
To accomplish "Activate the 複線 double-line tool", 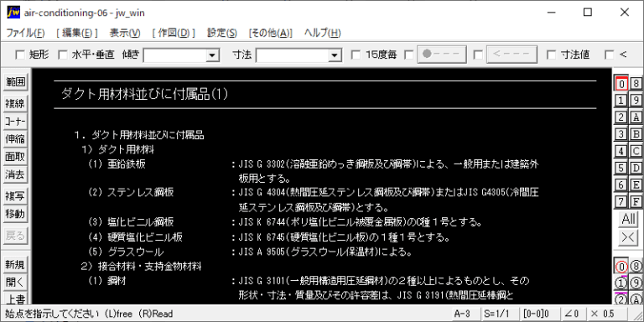I will [x=15, y=103].
